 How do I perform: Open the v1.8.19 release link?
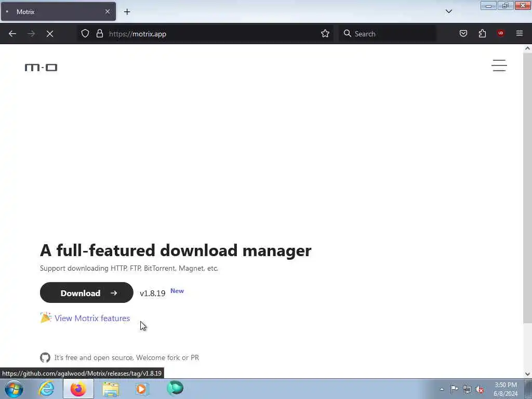pos(153,294)
